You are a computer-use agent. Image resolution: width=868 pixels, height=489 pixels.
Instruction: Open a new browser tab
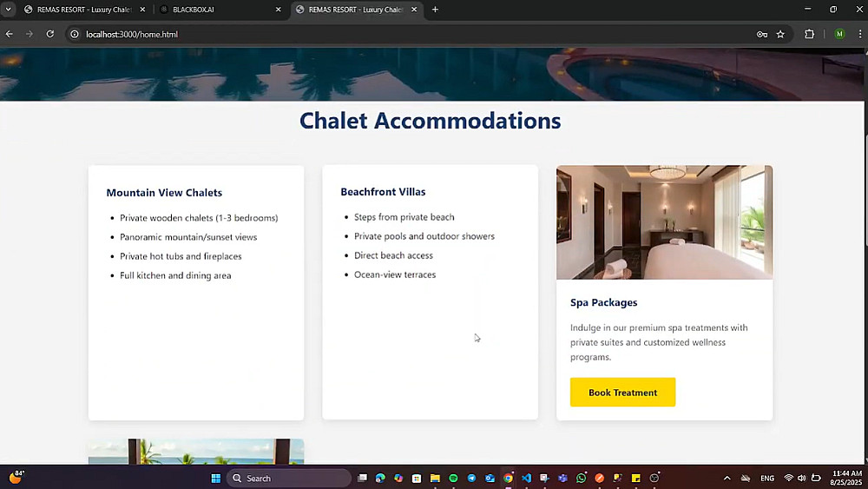coord(435,10)
